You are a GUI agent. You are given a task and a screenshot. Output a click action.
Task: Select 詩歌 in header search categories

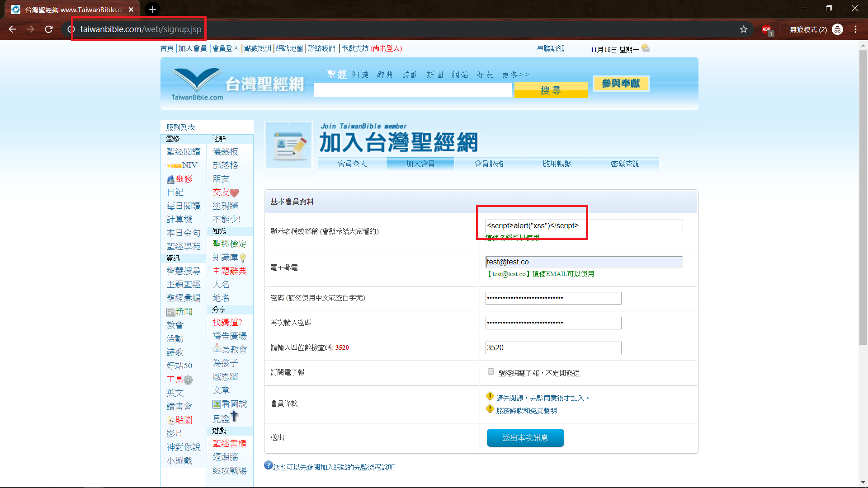[410, 75]
